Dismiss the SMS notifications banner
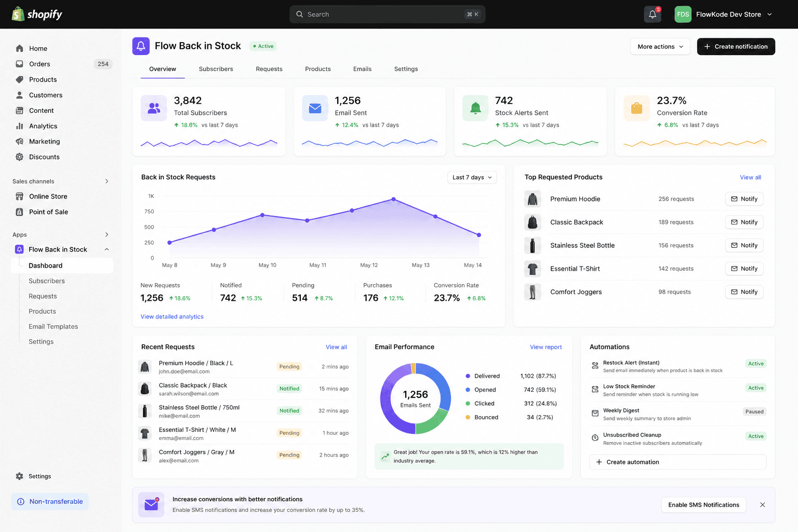This screenshot has width=798, height=532. click(763, 505)
